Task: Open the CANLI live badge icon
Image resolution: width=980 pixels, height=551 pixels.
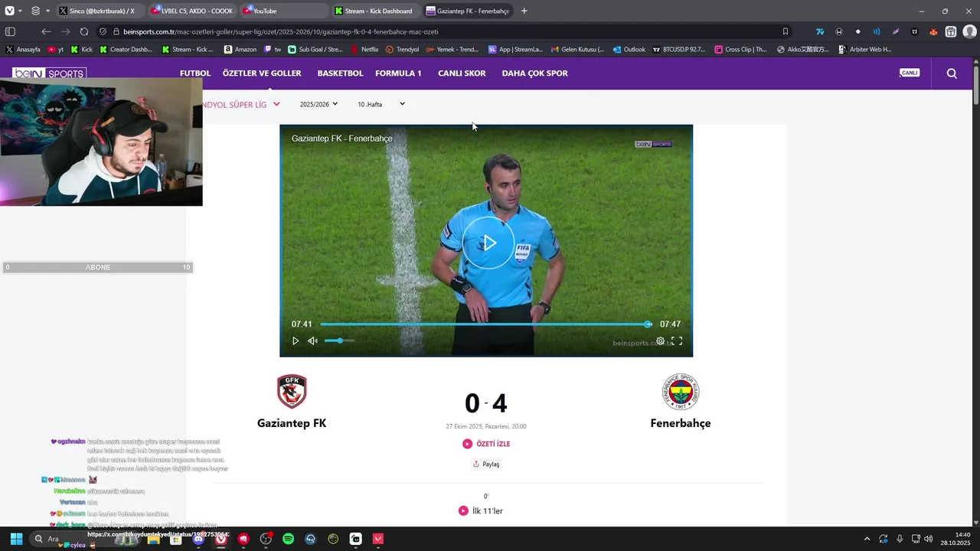Action: click(x=910, y=73)
